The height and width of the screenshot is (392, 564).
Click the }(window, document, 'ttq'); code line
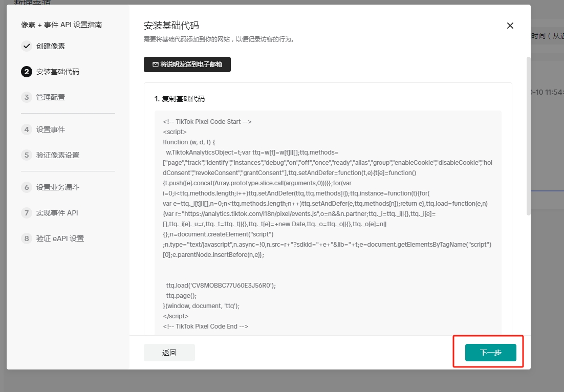(201, 306)
